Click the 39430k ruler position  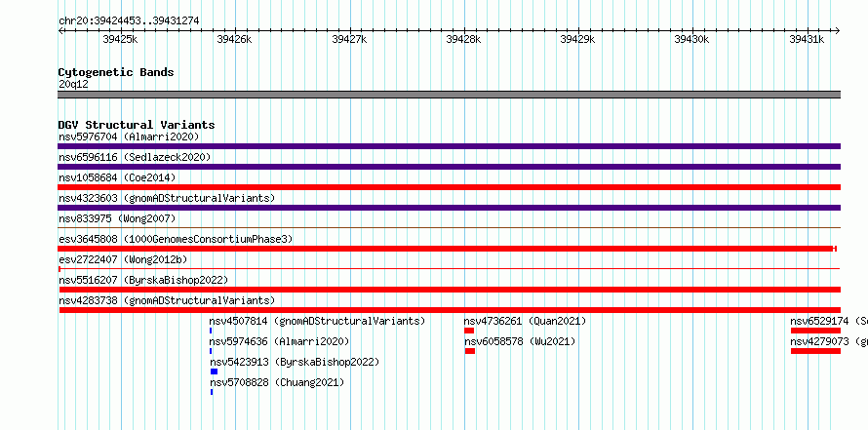(691, 39)
